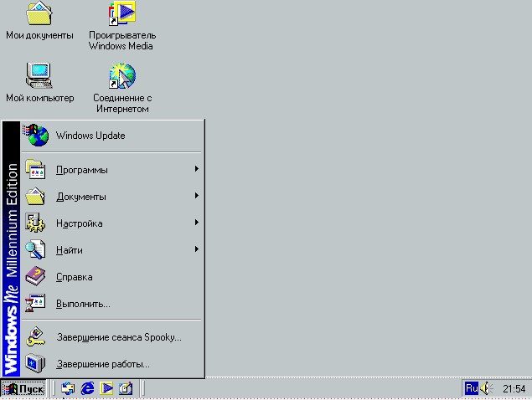Open the Настройка menu item
Image resolution: width=532 pixels, height=400 pixels.
(x=112, y=223)
